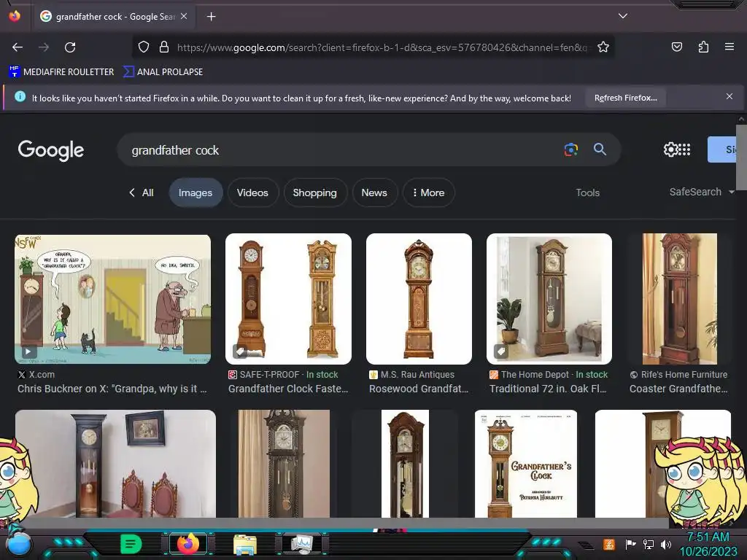Open the MEDIAFIRE ROULETTER bookmark
The width and height of the screenshot is (747, 560).
tap(61, 72)
